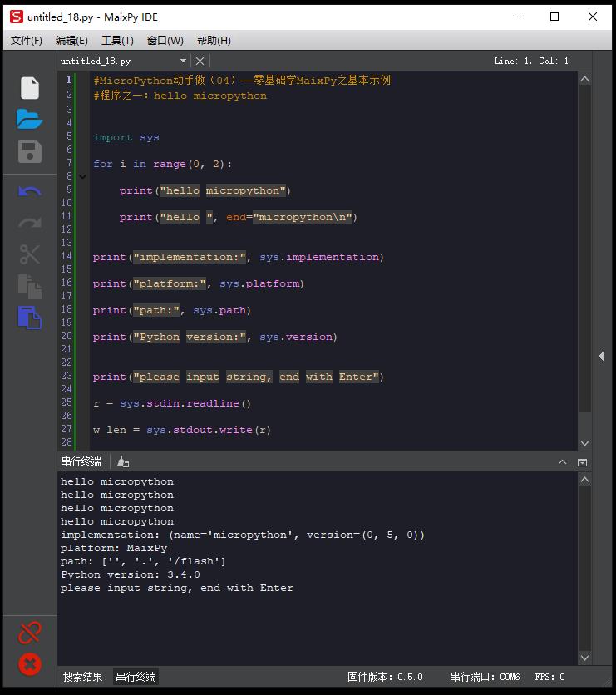Screen dimensions: 616x695
Task: Copy selection with the grey documents icon
Action: (30, 287)
